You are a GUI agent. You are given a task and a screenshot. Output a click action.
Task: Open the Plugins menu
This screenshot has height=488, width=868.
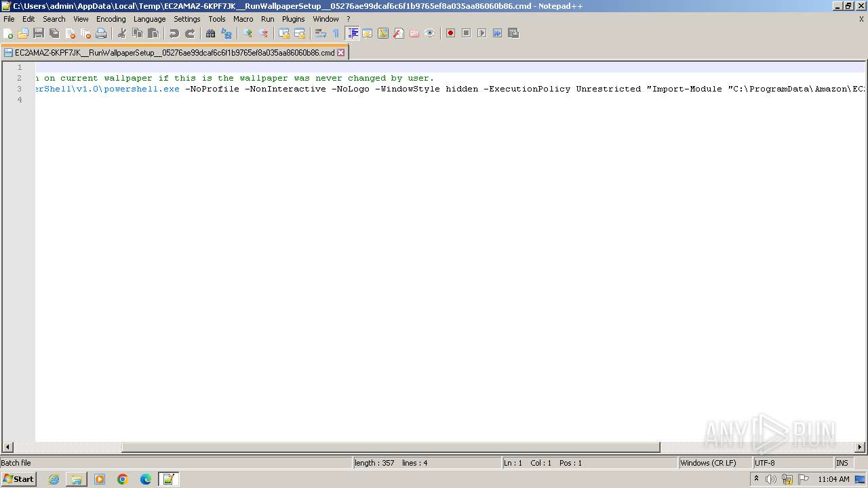pyautogui.click(x=294, y=19)
